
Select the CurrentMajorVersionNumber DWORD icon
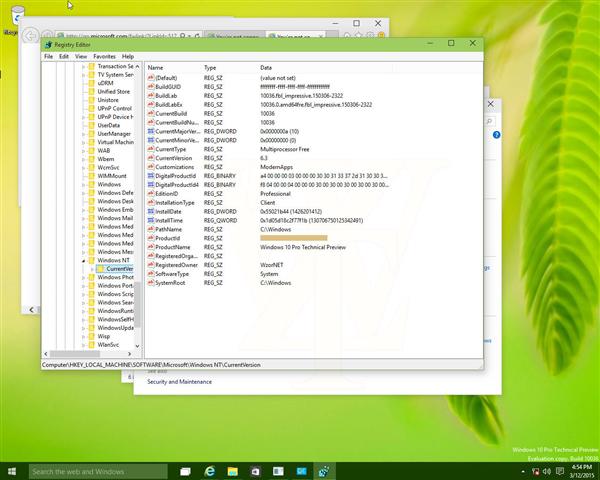click(153, 130)
